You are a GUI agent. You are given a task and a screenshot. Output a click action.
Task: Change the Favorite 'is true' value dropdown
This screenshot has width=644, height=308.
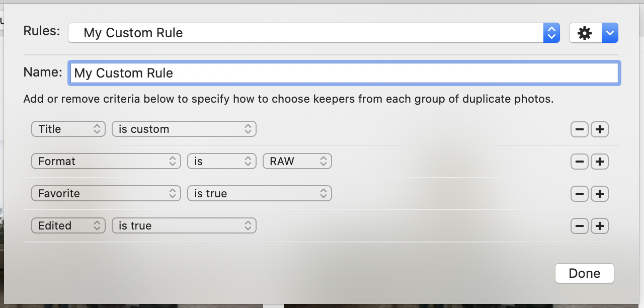(x=259, y=194)
